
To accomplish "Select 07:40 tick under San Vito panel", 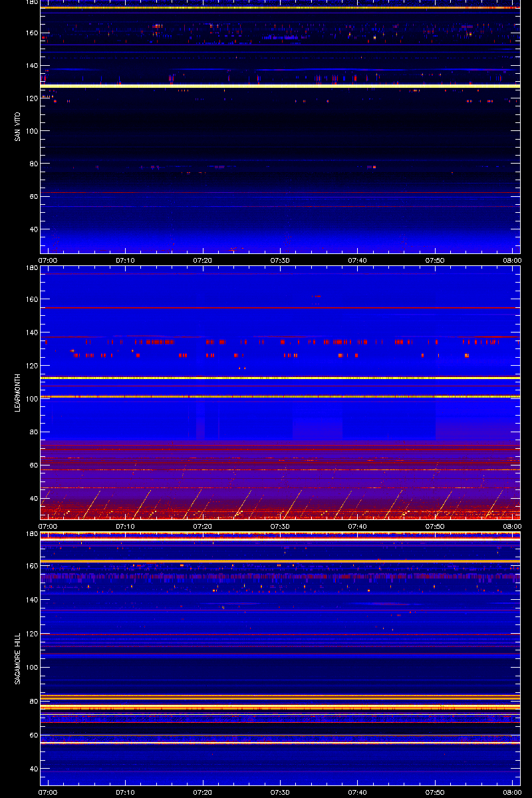I will point(358,260).
